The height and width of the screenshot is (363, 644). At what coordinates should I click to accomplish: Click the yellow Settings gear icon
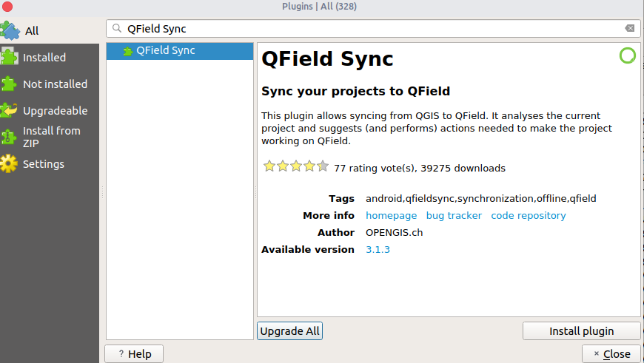pos(9,163)
